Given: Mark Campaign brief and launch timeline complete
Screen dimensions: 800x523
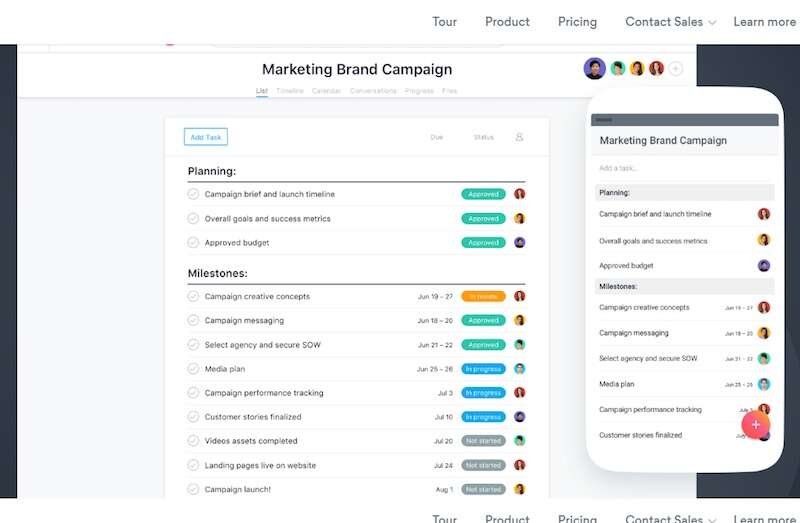Looking at the screenshot, I should coord(194,194).
